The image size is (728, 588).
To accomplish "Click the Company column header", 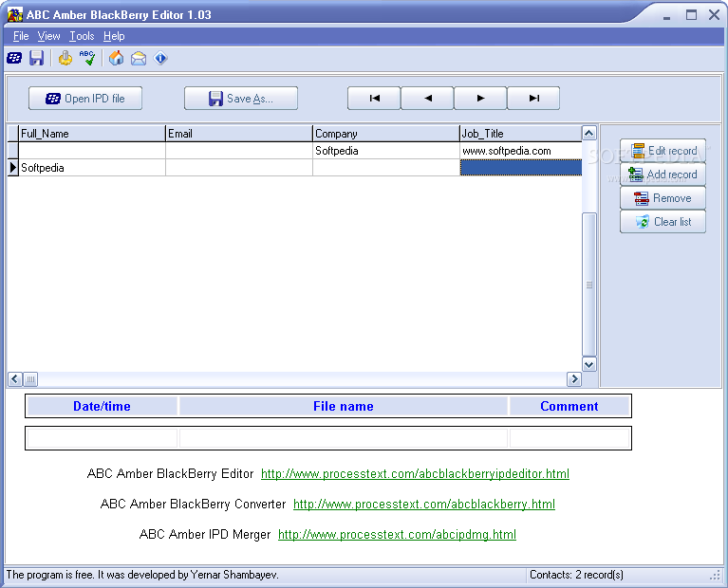I will tap(386, 134).
